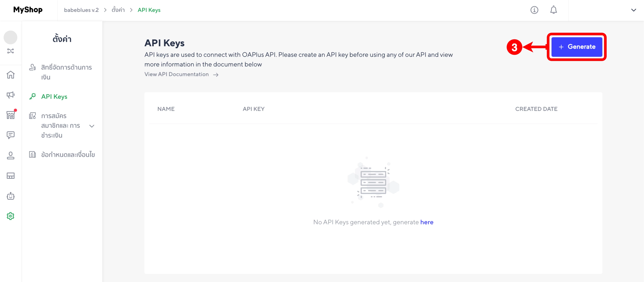Click the babeblues v.2 breadcrumb
Image resolution: width=644 pixels, height=282 pixels.
click(x=81, y=10)
